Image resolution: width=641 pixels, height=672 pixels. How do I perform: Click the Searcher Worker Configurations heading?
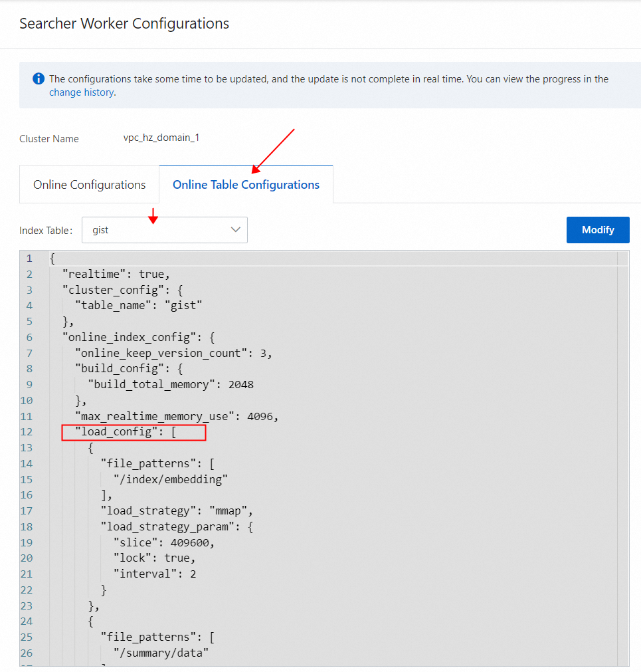pos(124,23)
